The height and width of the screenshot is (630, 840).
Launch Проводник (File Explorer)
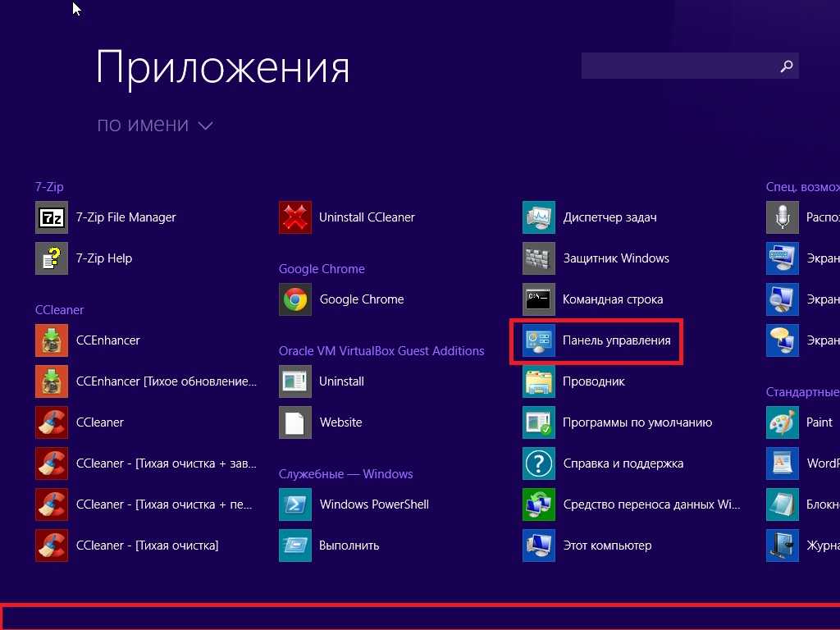pos(573,381)
